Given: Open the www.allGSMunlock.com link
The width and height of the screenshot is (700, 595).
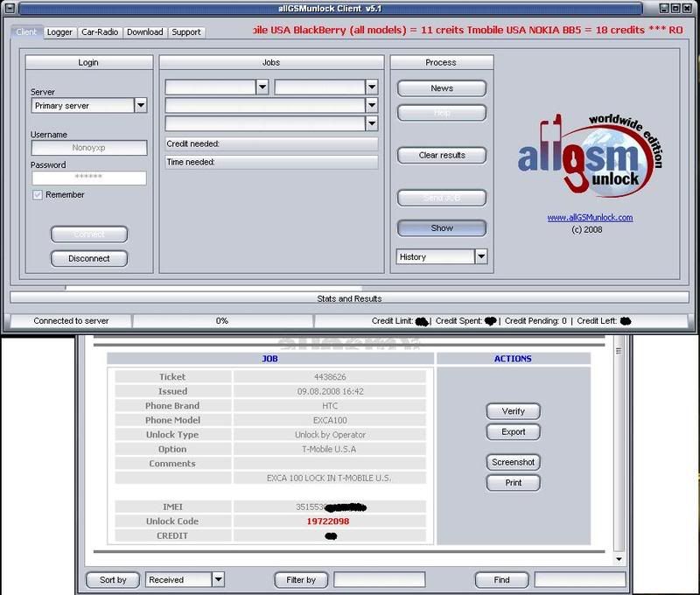Looking at the screenshot, I should tap(590, 217).
